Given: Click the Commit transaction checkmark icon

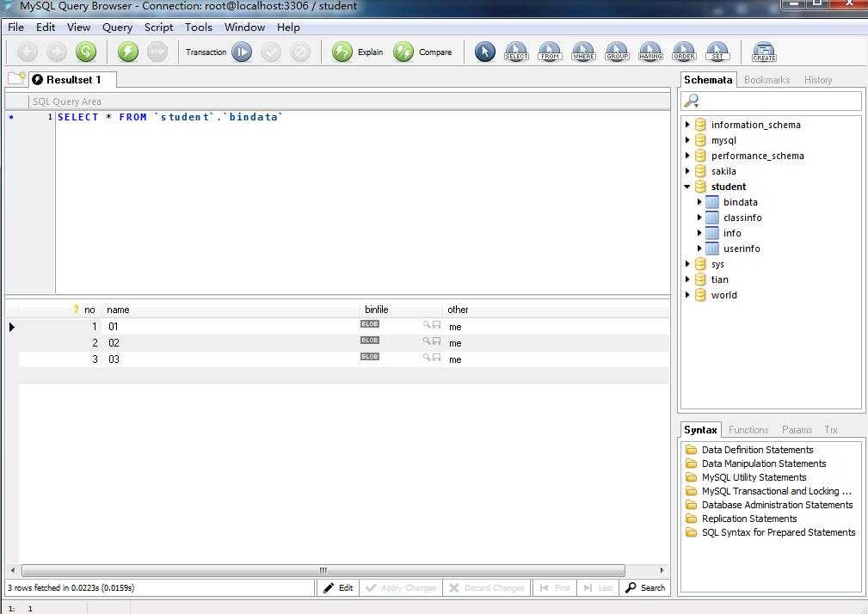Looking at the screenshot, I should point(271,52).
